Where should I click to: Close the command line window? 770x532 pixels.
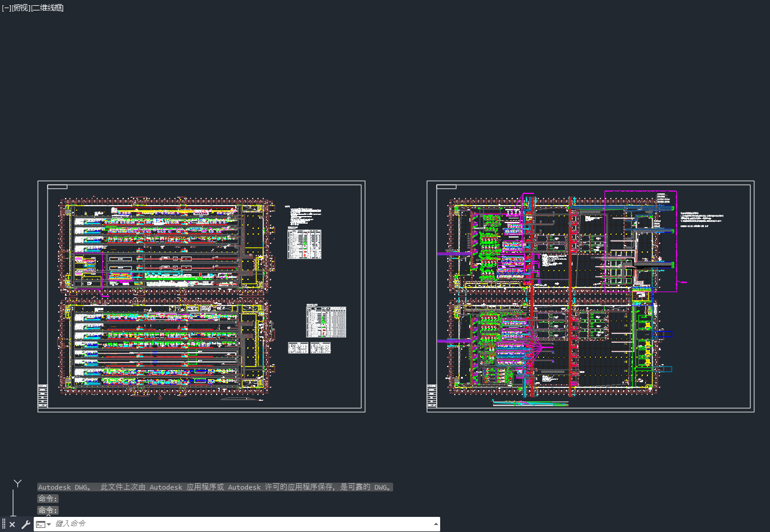pos(12,524)
